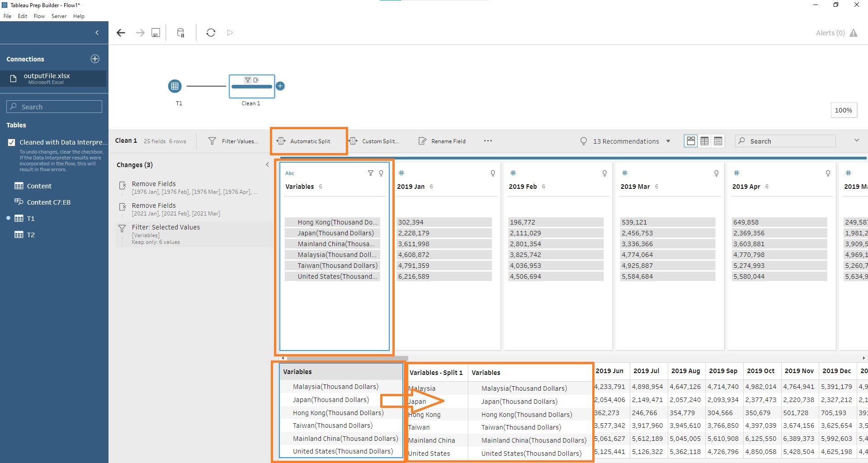Open the Server menu
868x463 pixels.
[x=59, y=16]
